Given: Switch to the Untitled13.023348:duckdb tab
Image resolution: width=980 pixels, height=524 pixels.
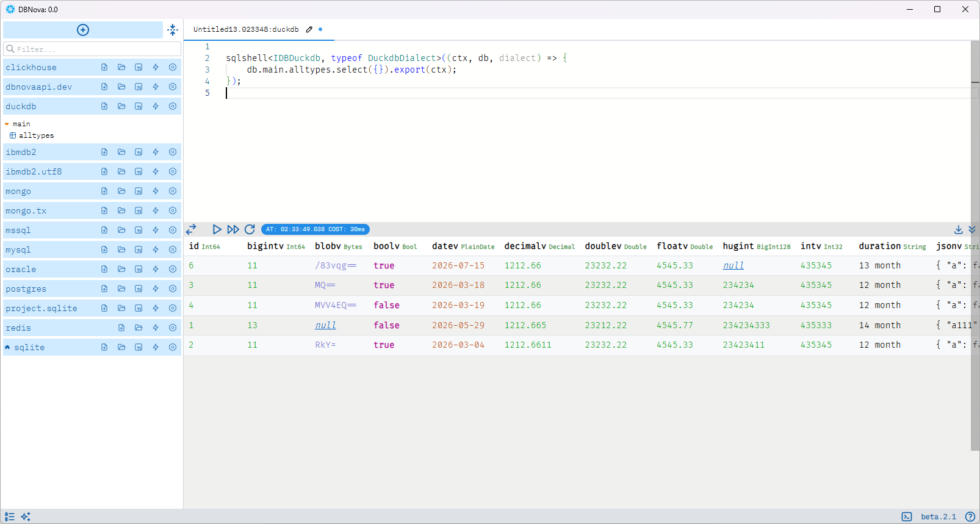Looking at the screenshot, I should pyautogui.click(x=246, y=29).
